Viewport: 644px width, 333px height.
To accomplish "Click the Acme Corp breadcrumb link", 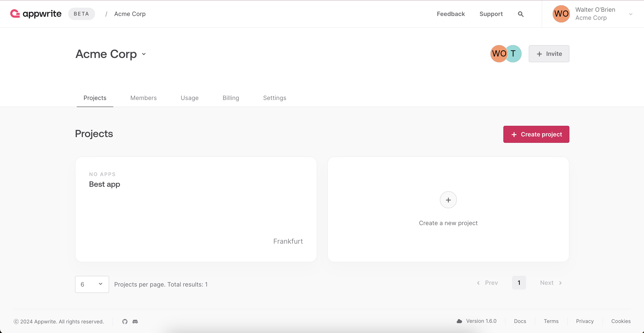I will [130, 14].
